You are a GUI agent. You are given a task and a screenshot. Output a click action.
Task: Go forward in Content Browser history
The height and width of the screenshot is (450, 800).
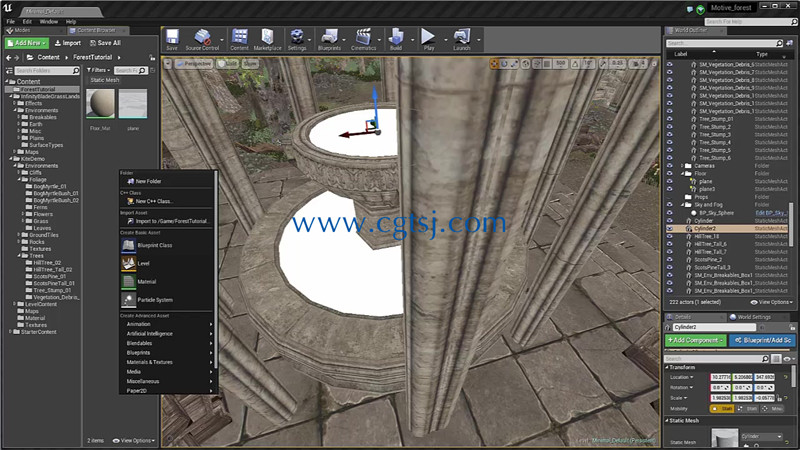coord(17,58)
